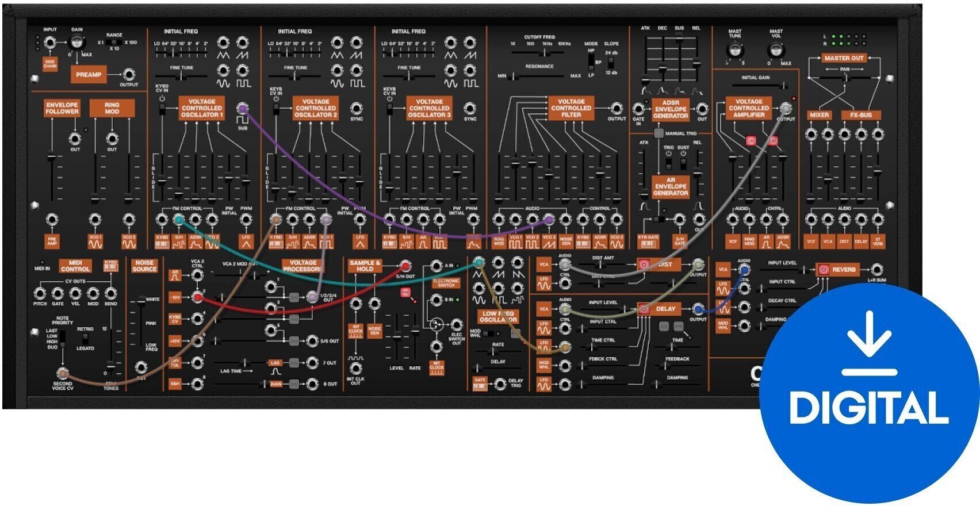Click the SECOND VOICE CV jack
Image resolution: width=980 pixels, height=506 pixels.
click(x=62, y=373)
